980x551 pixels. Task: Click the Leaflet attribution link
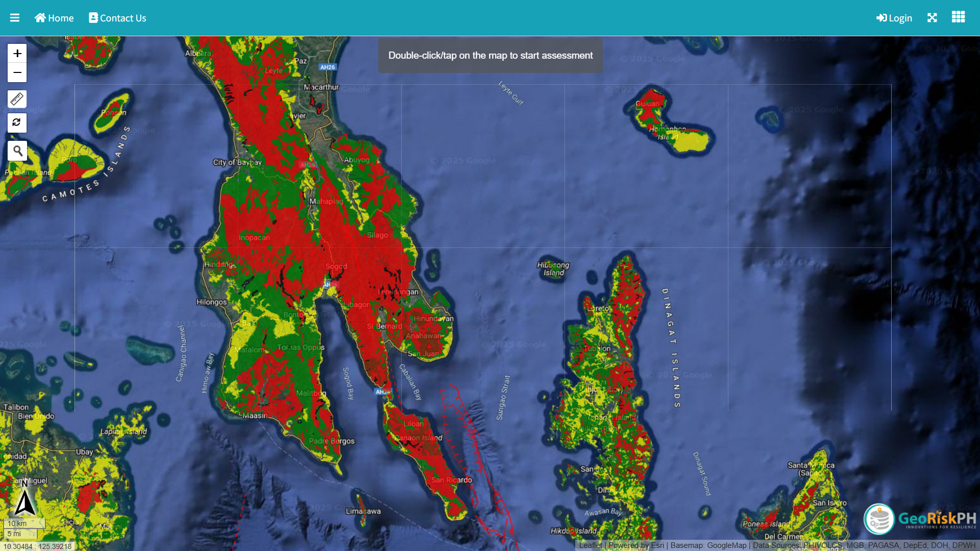(590, 545)
